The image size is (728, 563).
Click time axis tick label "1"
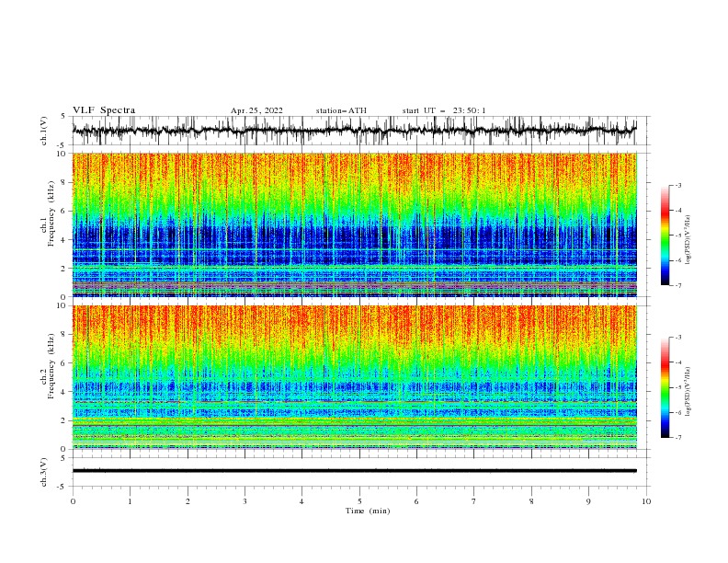click(x=130, y=501)
